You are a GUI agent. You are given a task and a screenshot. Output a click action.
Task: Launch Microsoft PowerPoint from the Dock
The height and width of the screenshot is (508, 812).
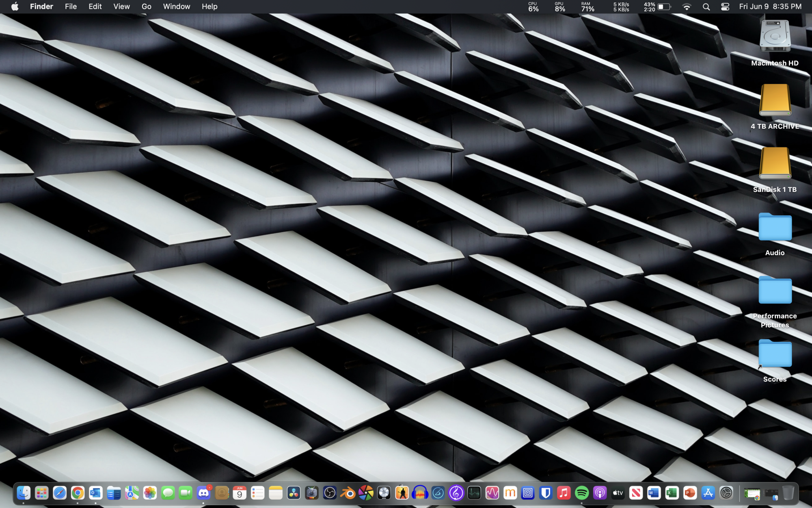click(x=690, y=493)
